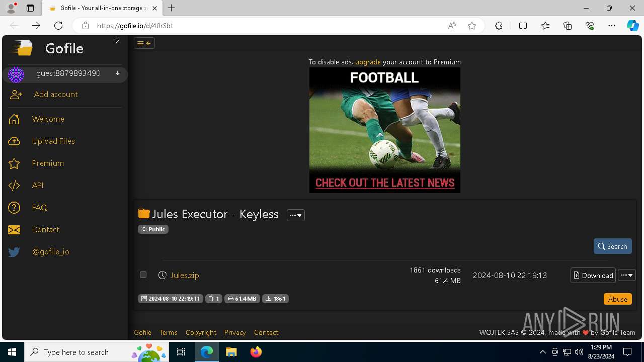
Task: Open a new tab with plus button
Action: (x=172, y=8)
